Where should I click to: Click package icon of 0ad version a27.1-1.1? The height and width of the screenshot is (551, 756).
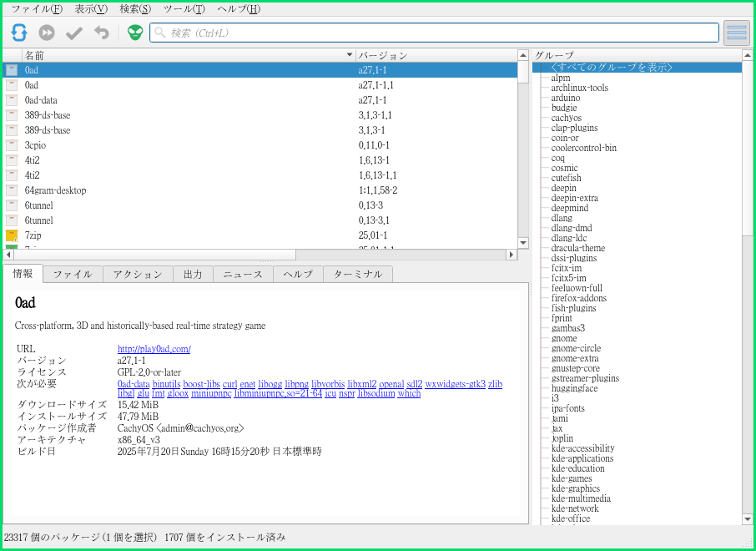[12, 85]
